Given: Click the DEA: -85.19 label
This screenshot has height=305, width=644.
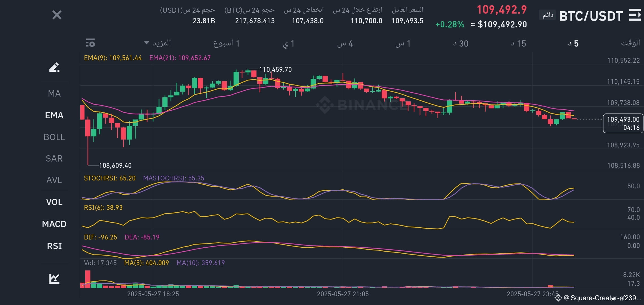Looking at the screenshot, I should [142, 237].
